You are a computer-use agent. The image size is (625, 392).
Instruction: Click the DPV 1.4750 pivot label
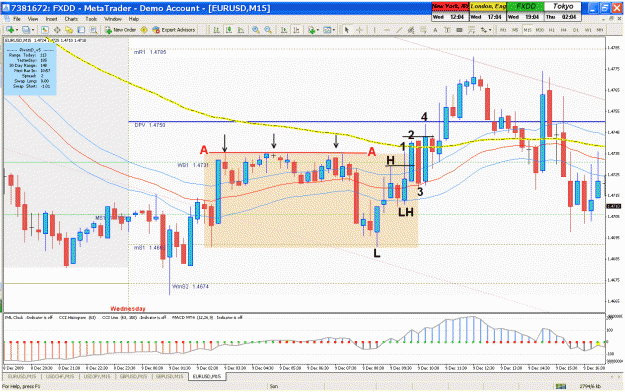point(150,125)
